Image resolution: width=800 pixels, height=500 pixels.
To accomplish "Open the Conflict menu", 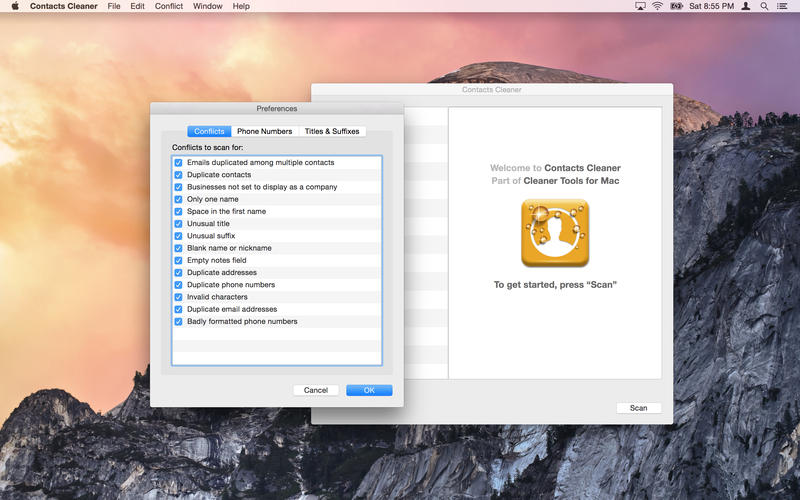I will pyautogui.click(x=169, y=6).
